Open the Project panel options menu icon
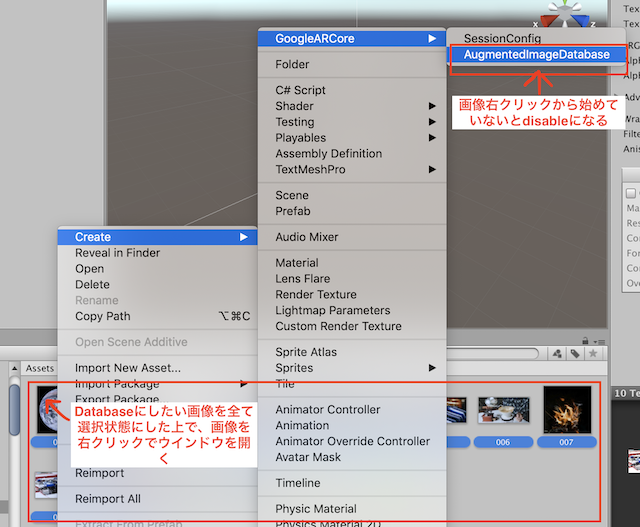 coord(600,341)
